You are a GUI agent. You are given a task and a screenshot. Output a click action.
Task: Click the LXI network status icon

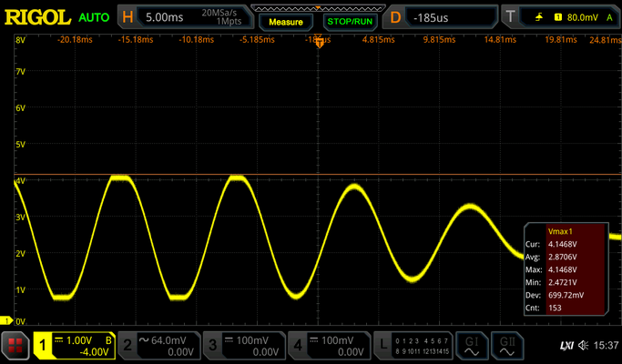(566, 346)
